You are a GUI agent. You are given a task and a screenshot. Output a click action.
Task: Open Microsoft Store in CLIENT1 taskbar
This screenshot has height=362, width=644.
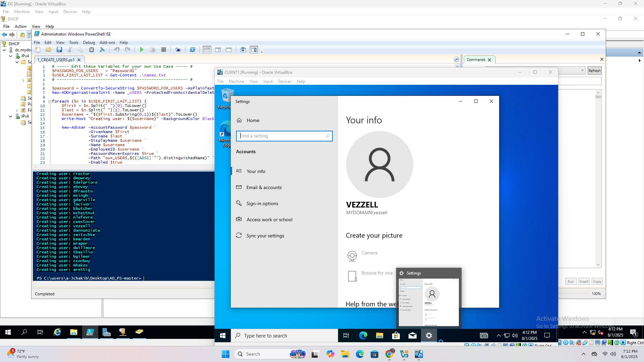click(x=396, y=336)
